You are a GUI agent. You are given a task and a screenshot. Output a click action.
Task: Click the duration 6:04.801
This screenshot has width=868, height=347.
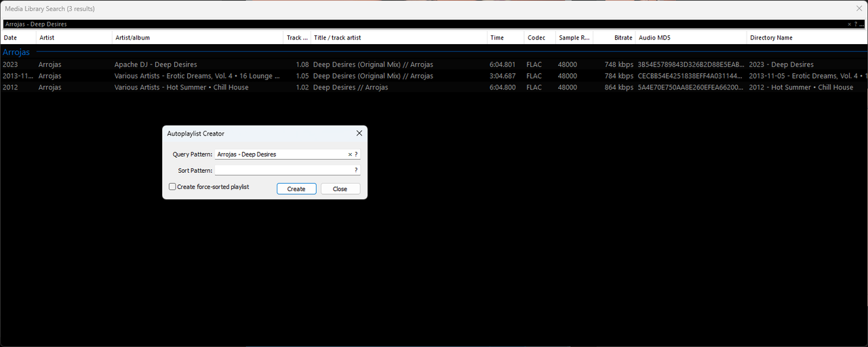502,64
